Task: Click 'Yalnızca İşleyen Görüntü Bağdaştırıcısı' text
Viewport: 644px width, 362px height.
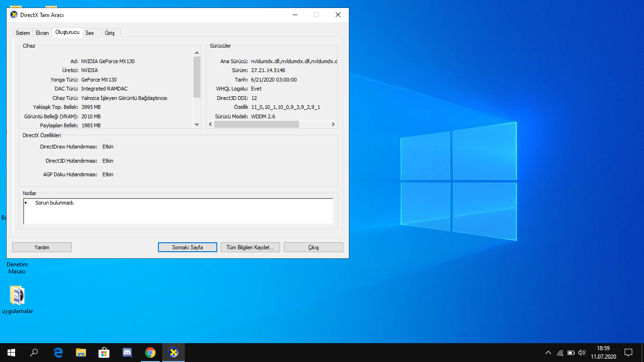Action: [x=124, y=98]
